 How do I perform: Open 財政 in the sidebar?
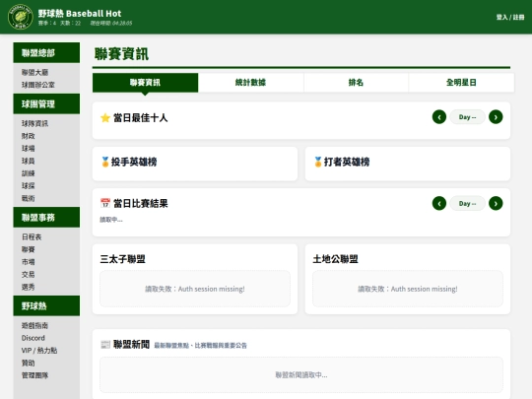pyautogui.click(x=29, y=136)
